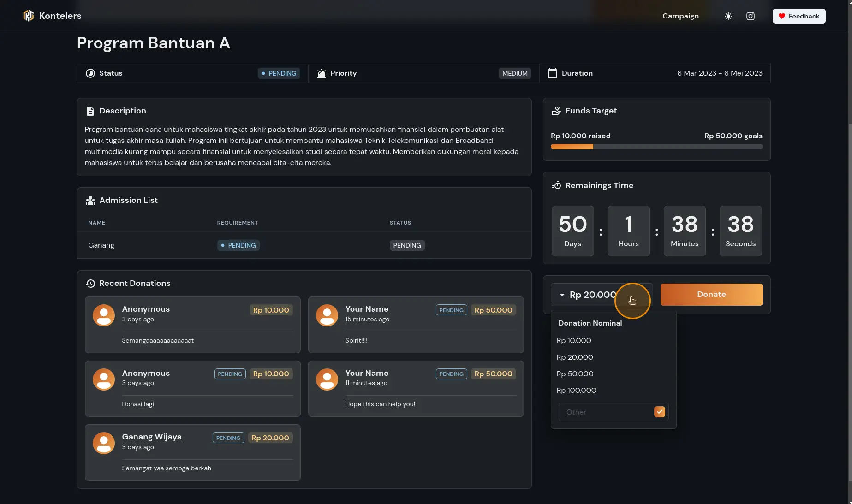Click the Funds Target hand icon
Viewport: 852px width, 504px height.
pyautogui.click(x=556, y=111)
